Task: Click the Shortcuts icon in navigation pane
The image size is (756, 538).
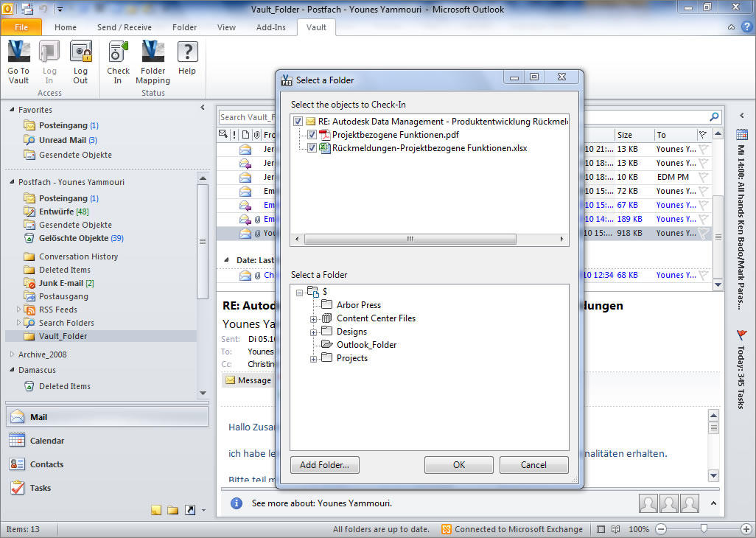Action: [x=190, y=510]
